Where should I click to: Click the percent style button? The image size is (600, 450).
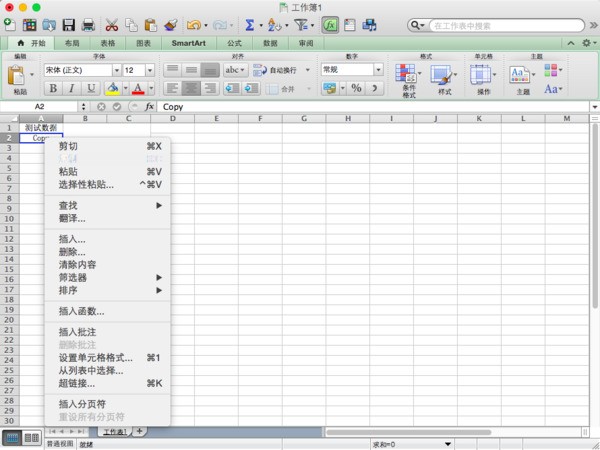[356, 88]
